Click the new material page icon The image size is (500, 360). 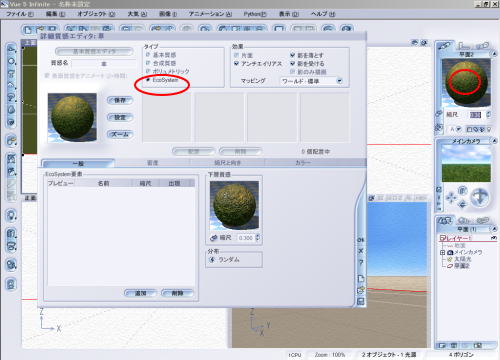coord(361,278)
